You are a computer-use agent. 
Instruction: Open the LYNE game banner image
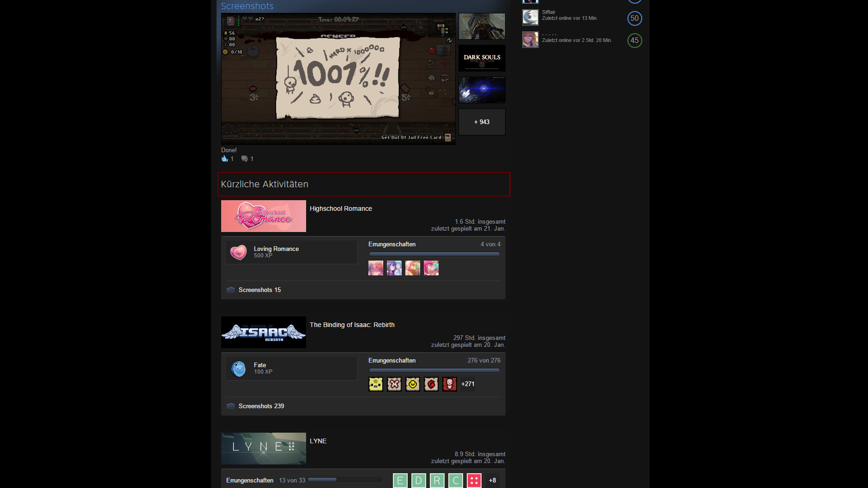pos(264,448)
